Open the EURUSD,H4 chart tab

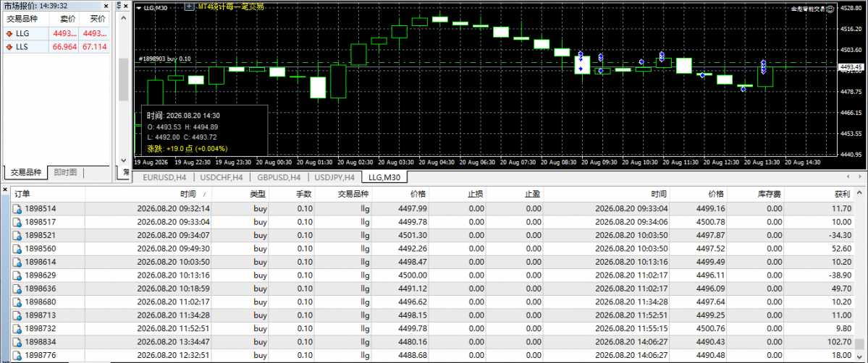164,177
